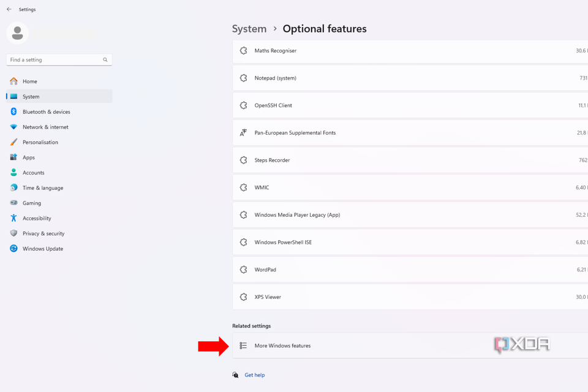Focus the Find a setting search box
This screenshot has width=588, height=392.
pyautogui.click(x=59, y=59)
